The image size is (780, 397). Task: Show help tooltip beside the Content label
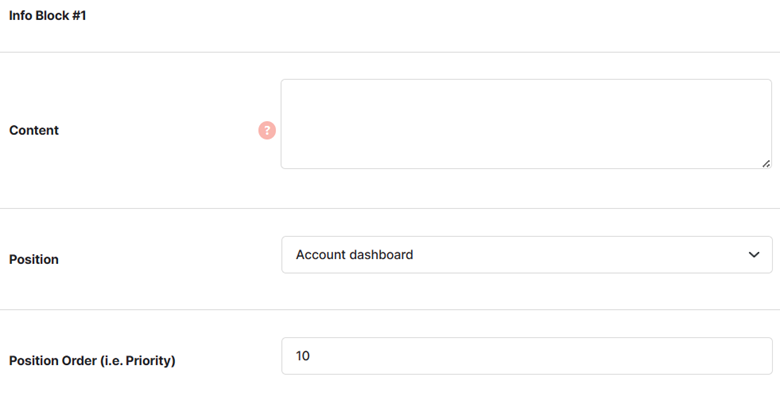click(267, 130)
